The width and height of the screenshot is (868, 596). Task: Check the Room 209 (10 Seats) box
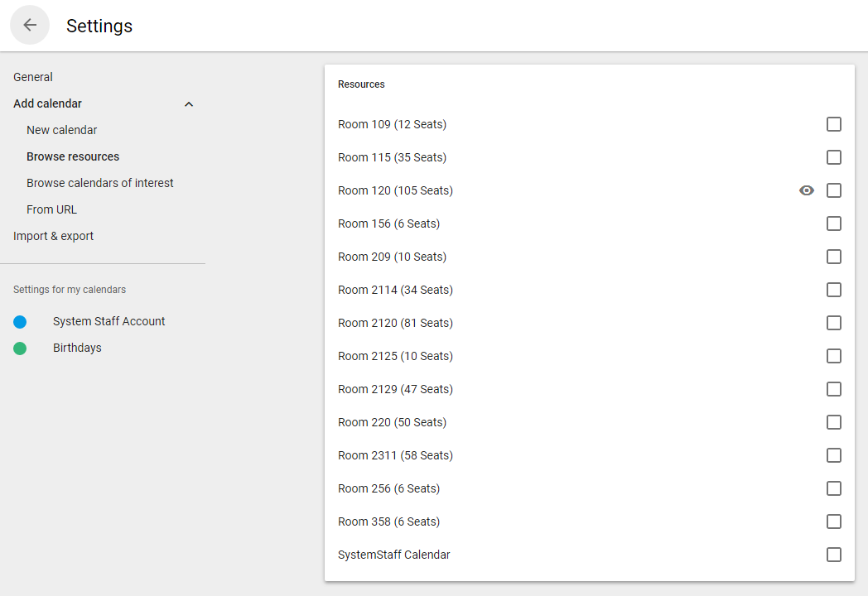pyautogui.click(x=834, y=257)
